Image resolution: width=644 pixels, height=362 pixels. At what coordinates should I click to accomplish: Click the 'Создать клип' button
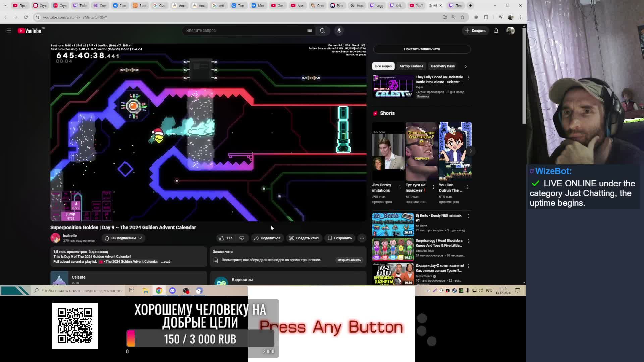pyautogui.click(x=304, y=238)
